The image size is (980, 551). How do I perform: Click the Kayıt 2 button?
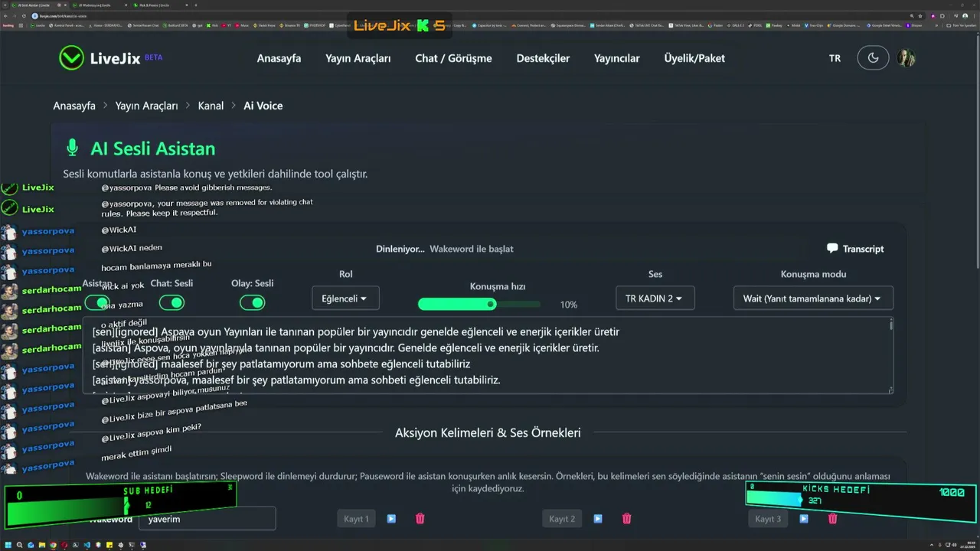click(562, 519)
